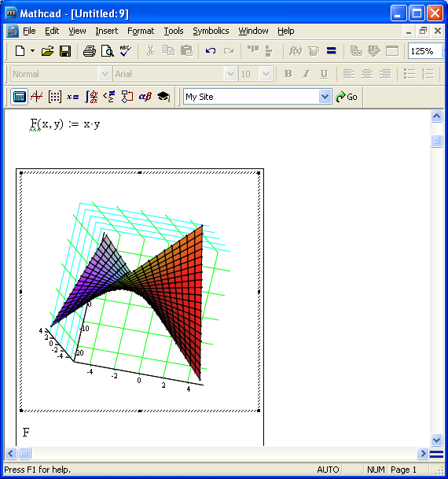
Task: Run spelling check (ABC checkmark) icon
Action: click(126, 50)
